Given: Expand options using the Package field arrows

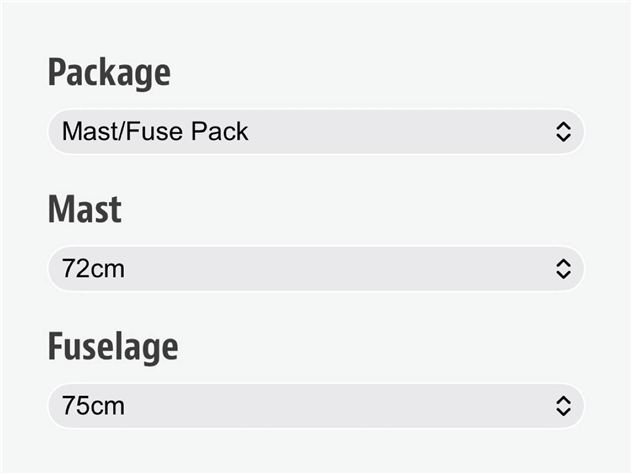Looking at the screenshot, I should (x=563, y=131).
